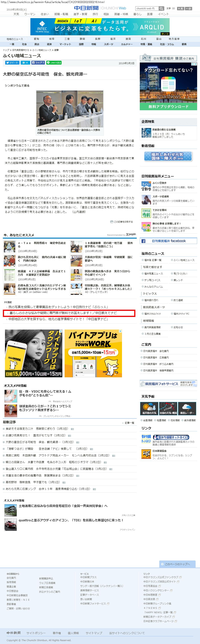Open the 日刊県民福井 facebook banner
Image resolution: width=200 pixels, height=644 pixels.
click(168, 241)
